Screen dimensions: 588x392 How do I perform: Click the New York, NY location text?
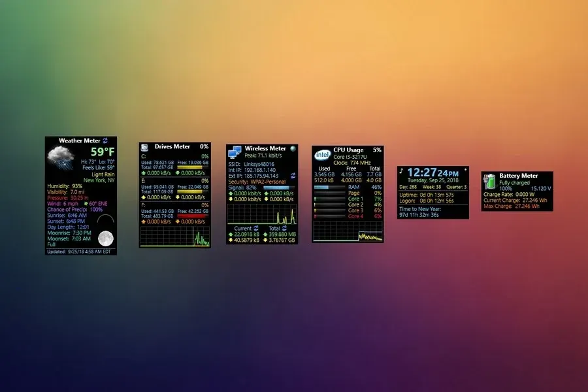[99, 180]
